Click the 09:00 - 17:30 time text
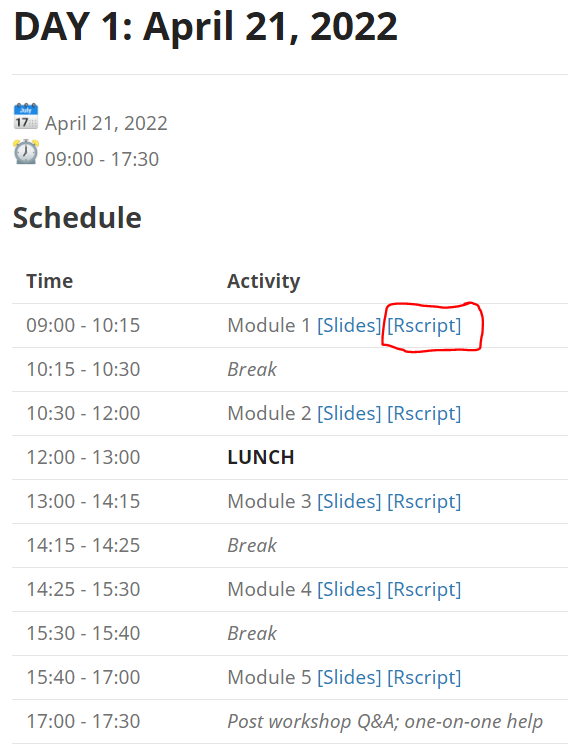Screen dimensions: 568x755 pos(102,159)
